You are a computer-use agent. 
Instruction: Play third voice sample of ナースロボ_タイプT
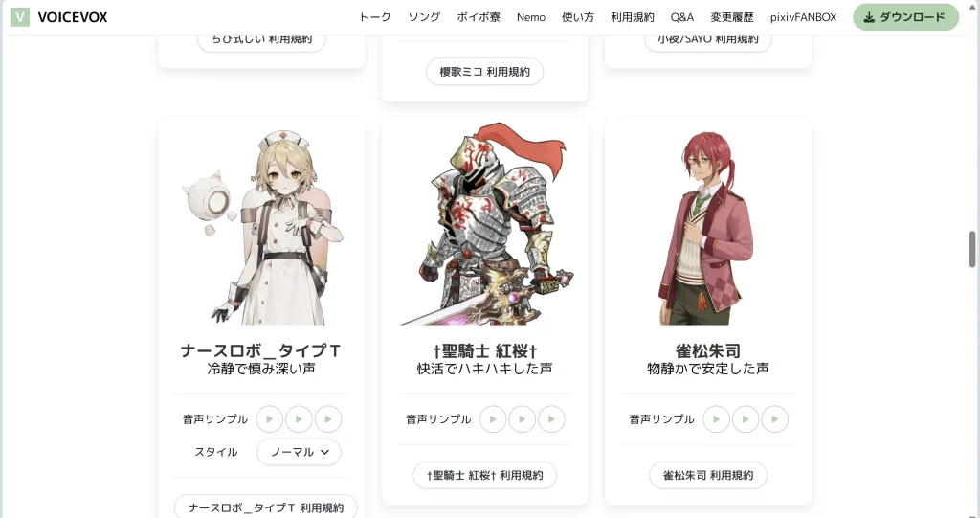[328, 419]
